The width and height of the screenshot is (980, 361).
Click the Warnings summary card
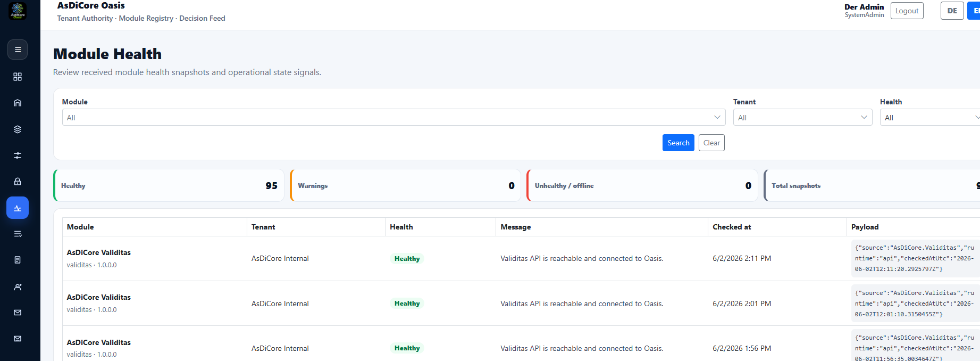(x=405, y=185)
